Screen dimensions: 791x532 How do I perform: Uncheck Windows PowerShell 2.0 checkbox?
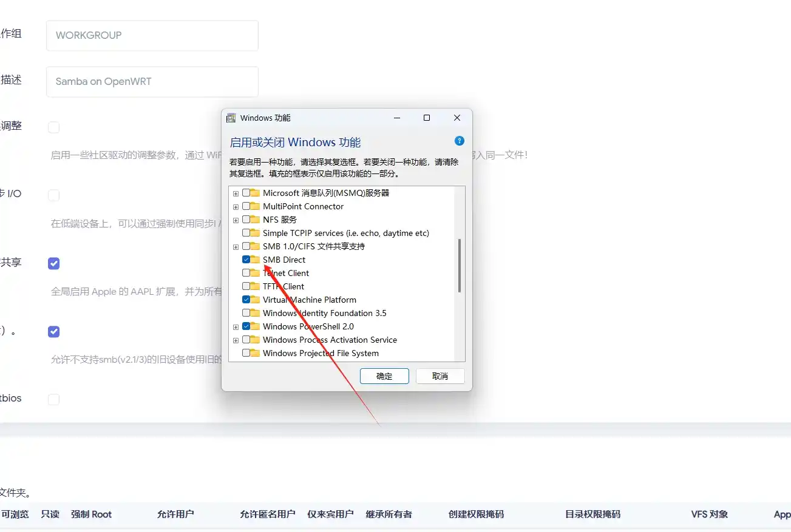pos(246,326)
